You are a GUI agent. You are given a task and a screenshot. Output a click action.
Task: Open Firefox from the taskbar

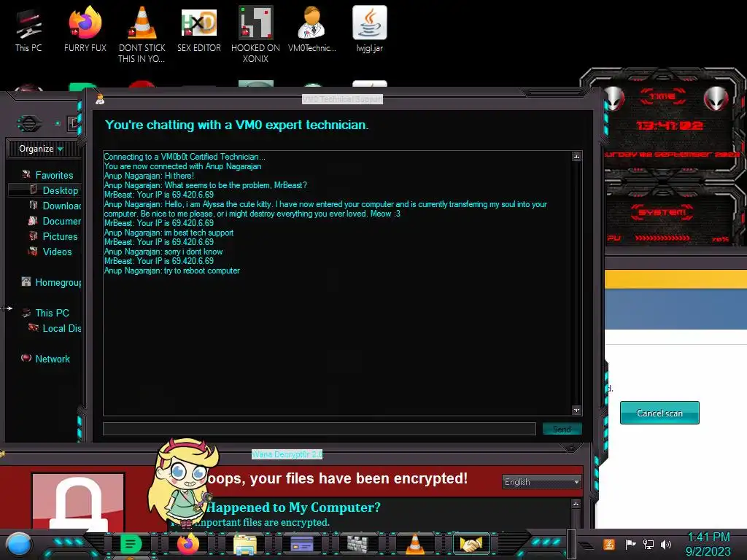188,544
